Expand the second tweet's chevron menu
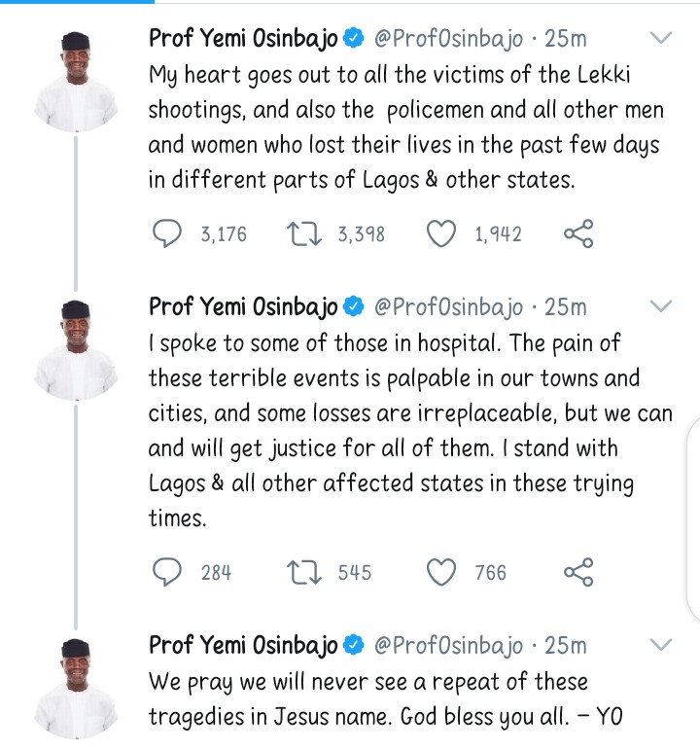 [x=660, y=306]
